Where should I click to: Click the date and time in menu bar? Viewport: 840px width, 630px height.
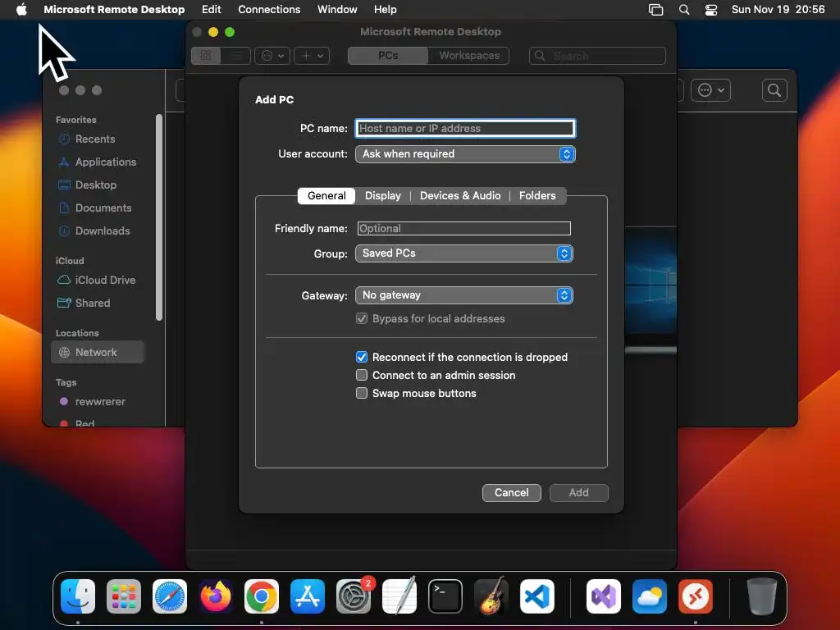(x=778, y=10)
